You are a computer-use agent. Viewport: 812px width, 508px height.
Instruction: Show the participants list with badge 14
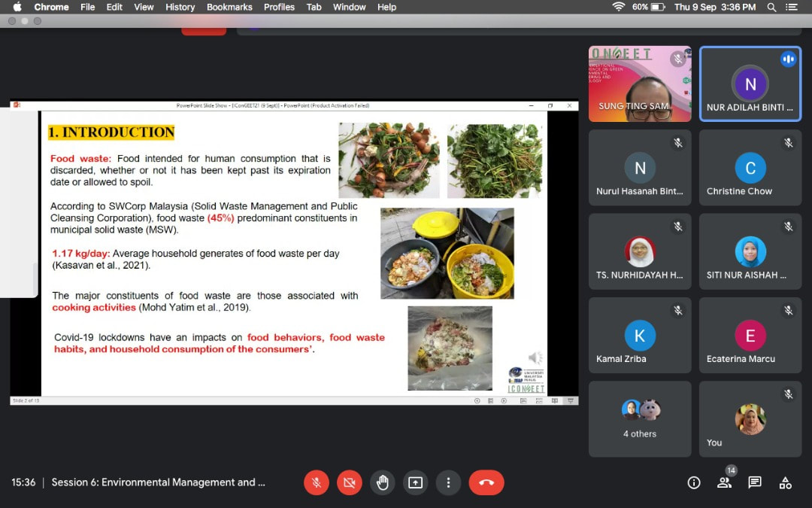point(724,482)
